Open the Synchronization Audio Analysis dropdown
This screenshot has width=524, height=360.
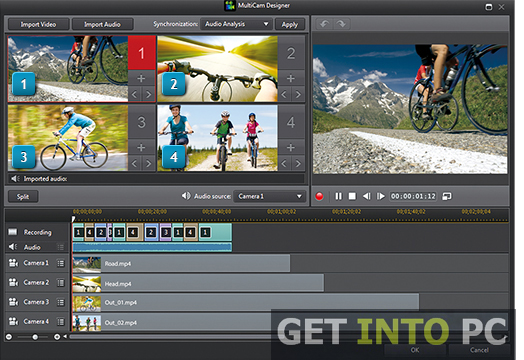point(236,24)
